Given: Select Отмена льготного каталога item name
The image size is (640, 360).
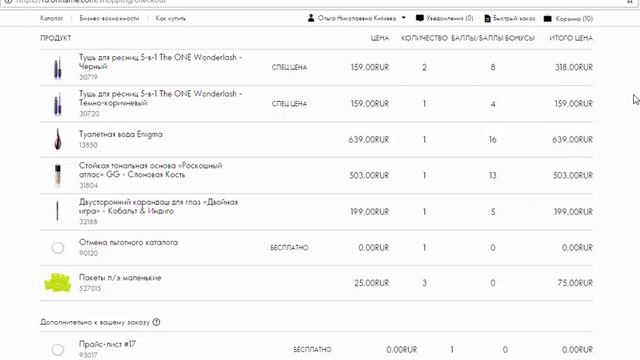Looking at the screenshot, I should point(128,242).
